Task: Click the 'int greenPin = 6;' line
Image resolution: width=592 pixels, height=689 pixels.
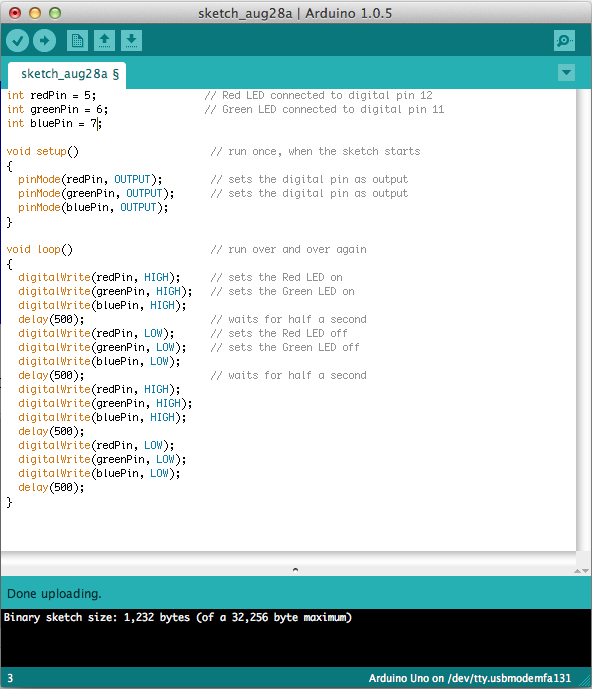Action: tap(57, 109)
